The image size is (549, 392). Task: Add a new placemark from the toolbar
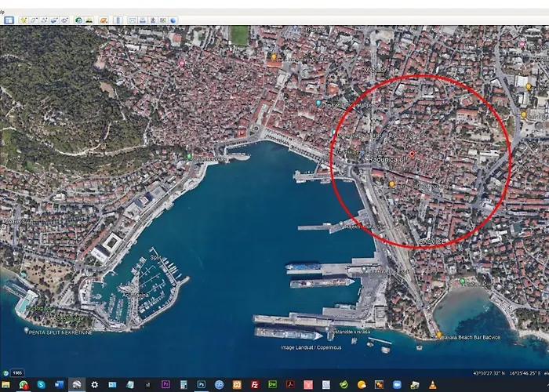point(24,20)
